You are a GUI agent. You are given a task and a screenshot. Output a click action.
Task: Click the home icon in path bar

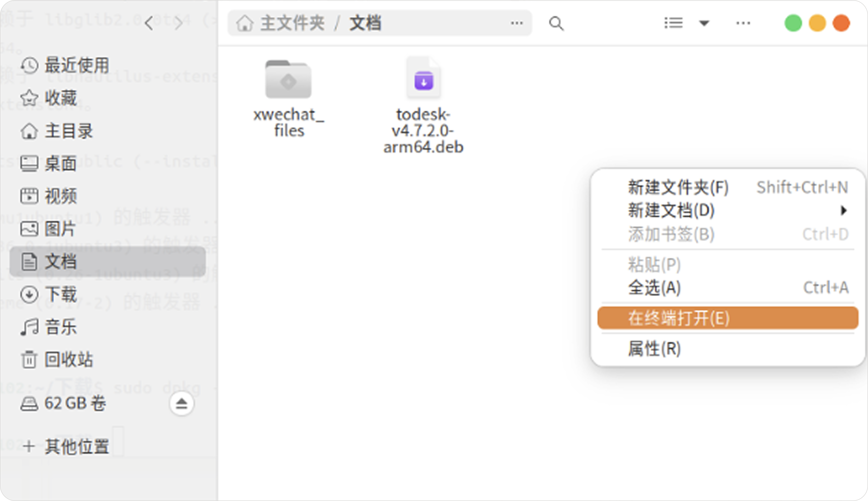(245, 23)
